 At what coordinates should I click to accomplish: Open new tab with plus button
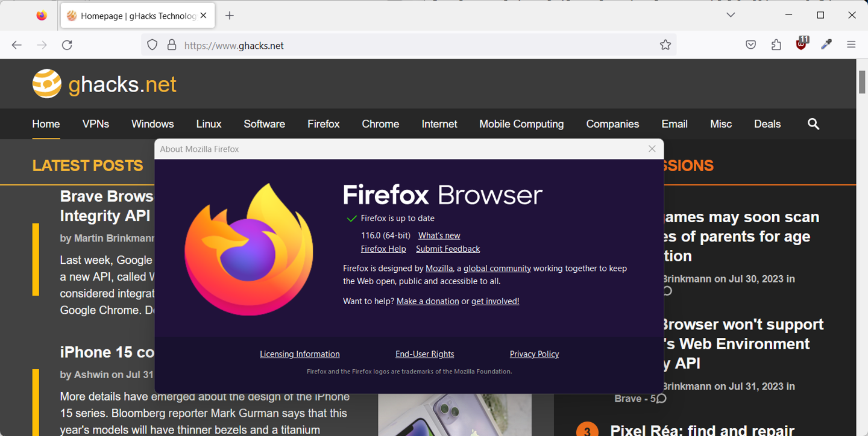[x=230, y=16]
